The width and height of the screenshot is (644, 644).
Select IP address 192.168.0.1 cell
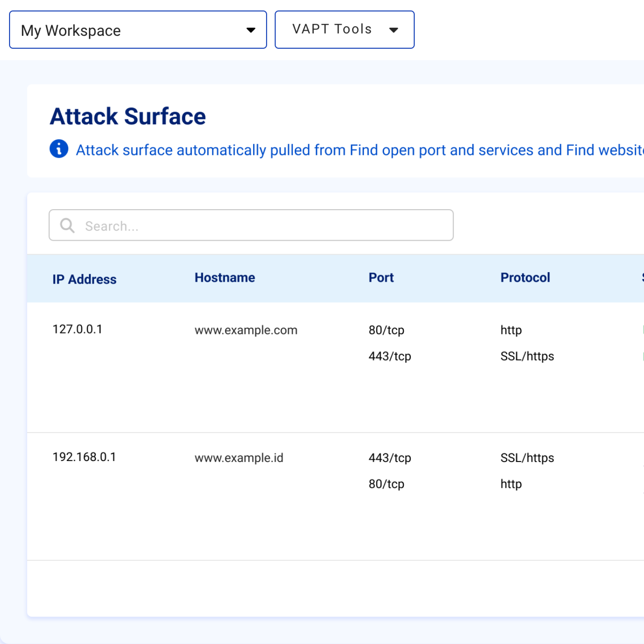click(84, 457)
